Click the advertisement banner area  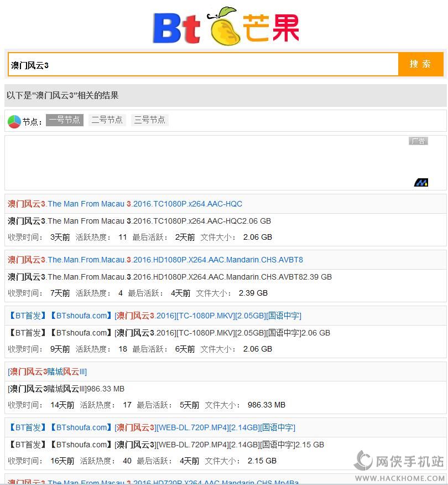pyautogui.click(x=226, y=163)
